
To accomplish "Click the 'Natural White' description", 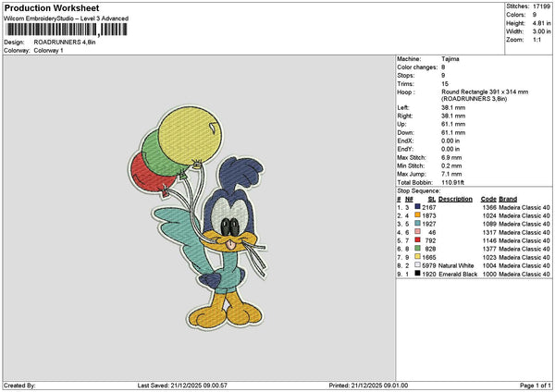I will [456, 265].
